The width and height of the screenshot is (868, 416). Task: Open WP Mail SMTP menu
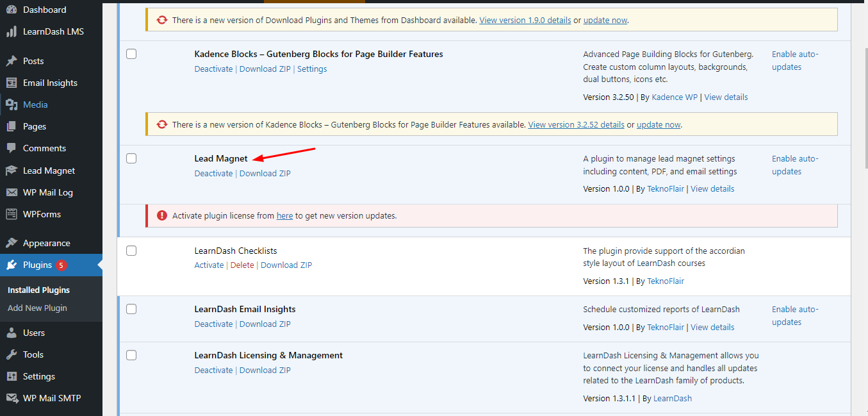pos(51,398)
